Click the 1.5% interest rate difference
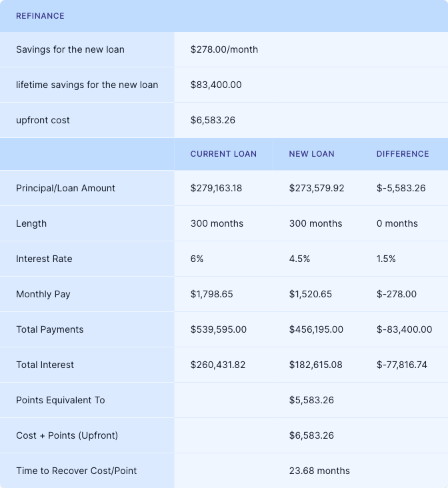This screenshot has height=488, width=448. click(x=386, y=259)
